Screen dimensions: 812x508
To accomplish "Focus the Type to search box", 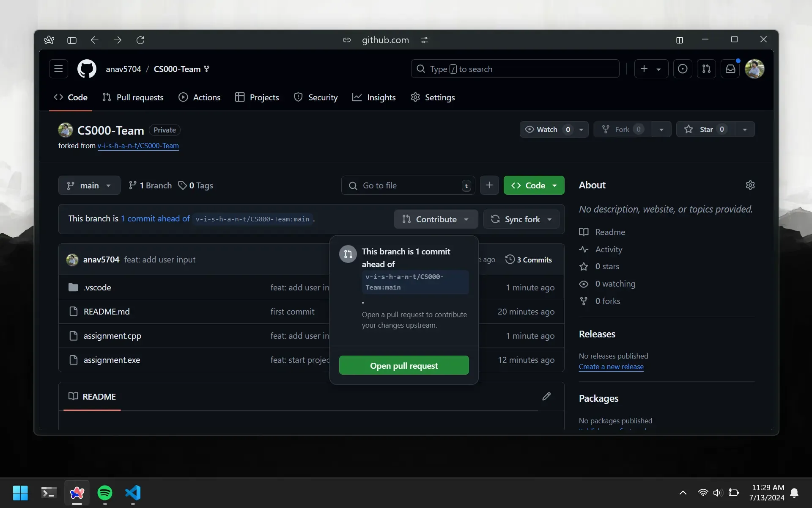I will 515,69.
